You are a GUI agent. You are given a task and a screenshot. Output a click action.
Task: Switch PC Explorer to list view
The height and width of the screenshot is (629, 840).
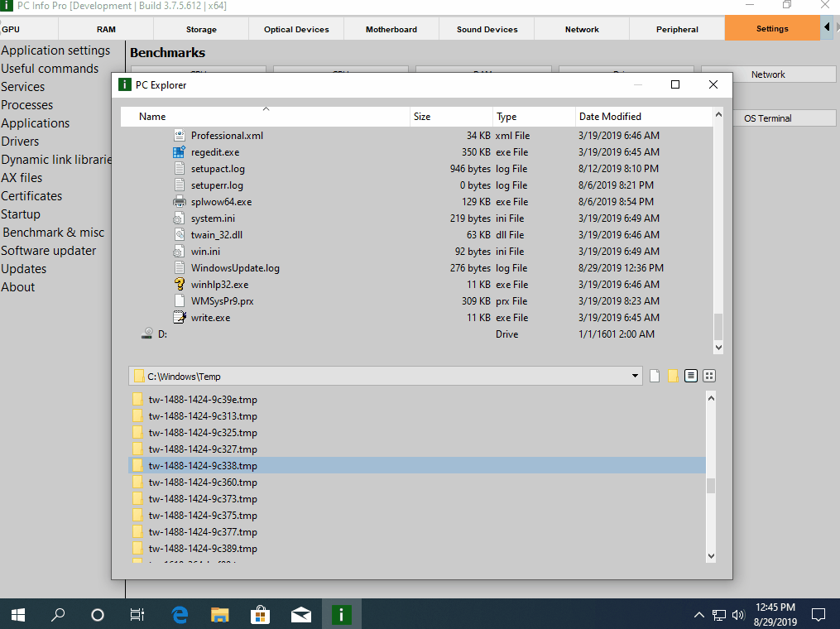pyautogui.click(x=691, y=376)
